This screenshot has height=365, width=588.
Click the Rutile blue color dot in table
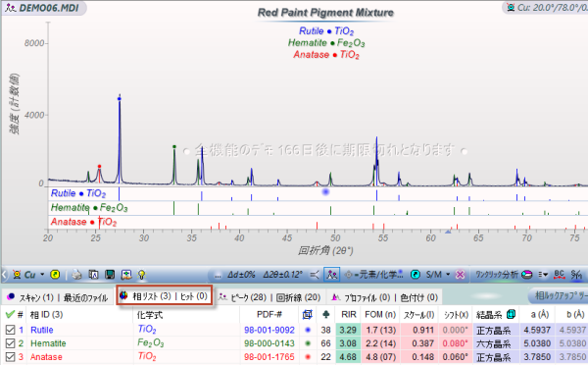(308, 330)
